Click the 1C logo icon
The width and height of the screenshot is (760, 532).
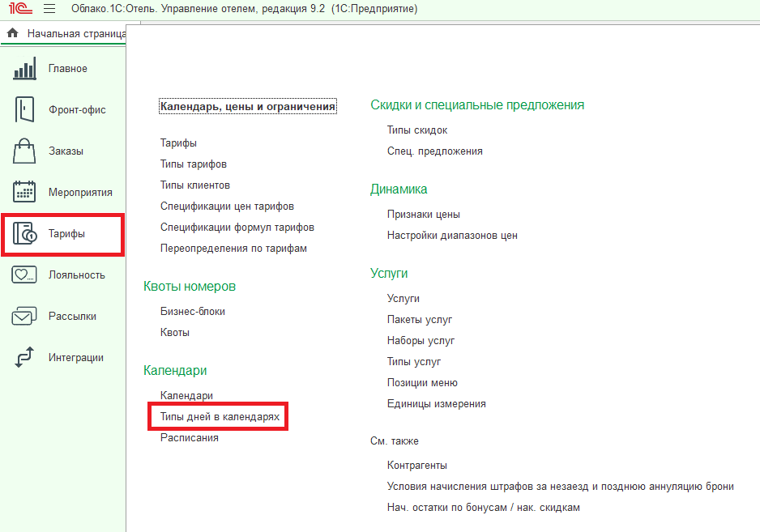[20, 8]
